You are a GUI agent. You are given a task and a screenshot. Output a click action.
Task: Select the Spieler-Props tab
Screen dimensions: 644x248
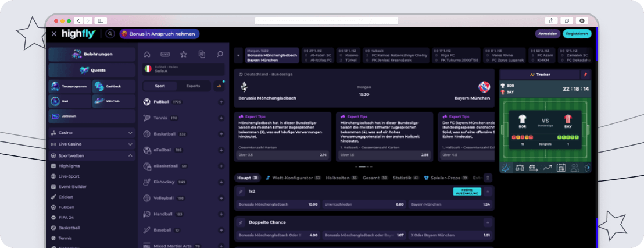pos(446,178)
